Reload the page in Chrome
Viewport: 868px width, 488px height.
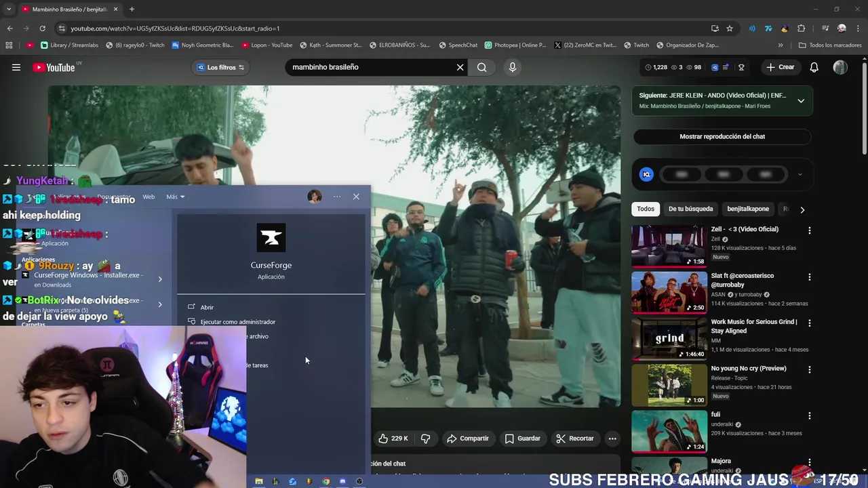pos(42,28)
